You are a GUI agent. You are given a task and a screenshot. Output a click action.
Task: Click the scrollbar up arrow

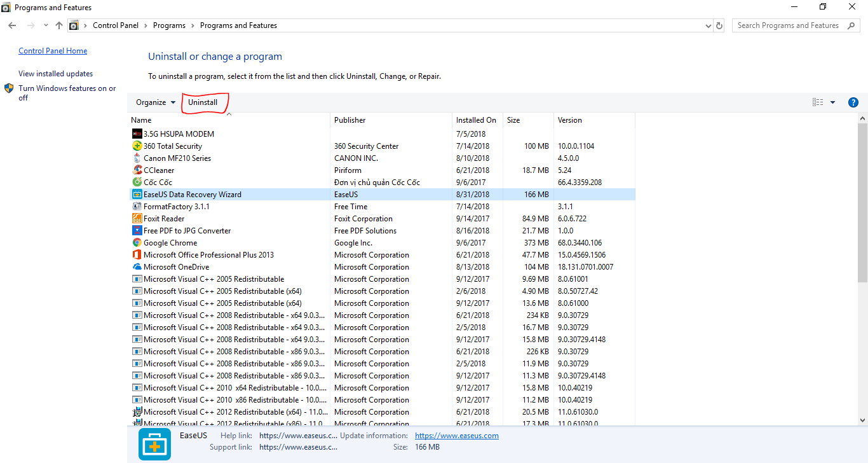pyautogui.click(x=862, y=119)
